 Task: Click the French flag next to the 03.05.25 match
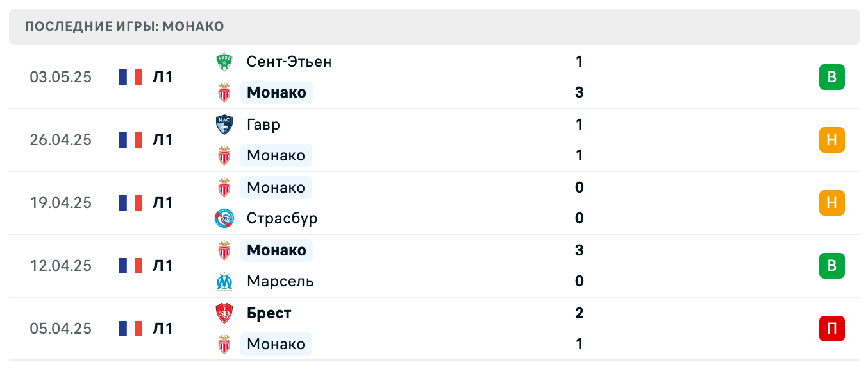(x=129, y=76)
